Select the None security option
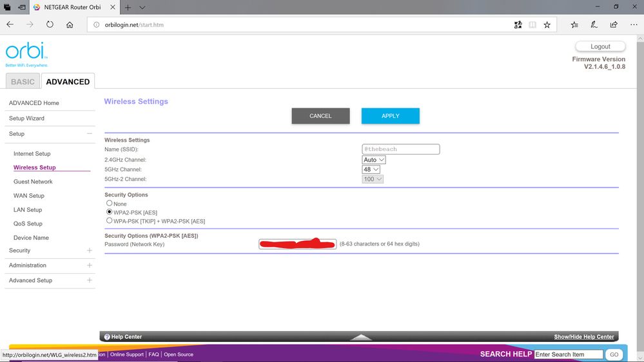Screen dimensions: 644x362 (110, 204)
